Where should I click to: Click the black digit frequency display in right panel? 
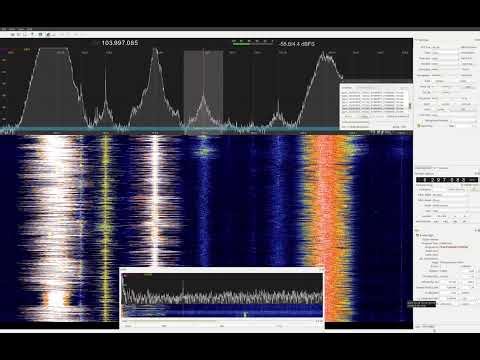coord(447,180)
